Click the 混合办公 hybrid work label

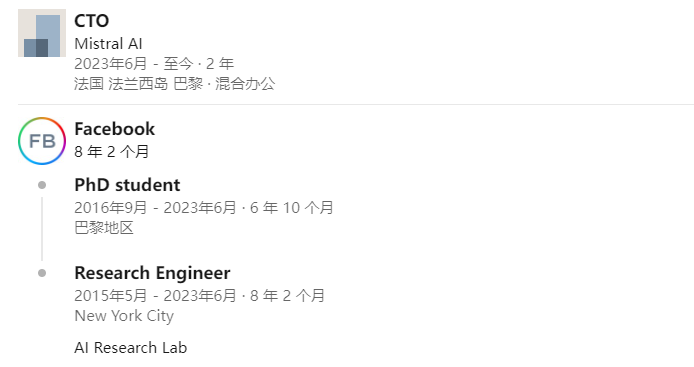tap(245, 84)
